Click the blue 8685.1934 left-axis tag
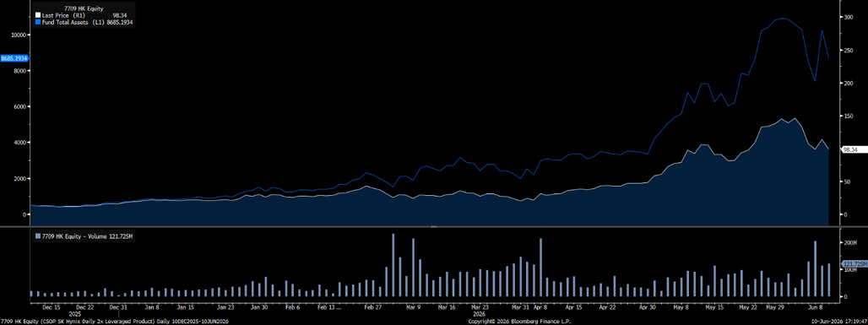 pyautogui.click(x=14, y=58)
